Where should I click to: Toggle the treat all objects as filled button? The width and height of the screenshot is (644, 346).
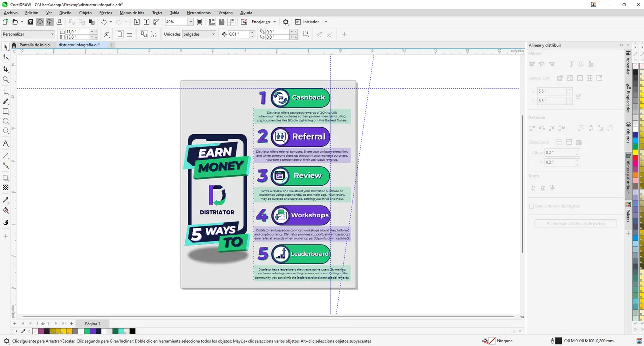[x=306, y=34]
